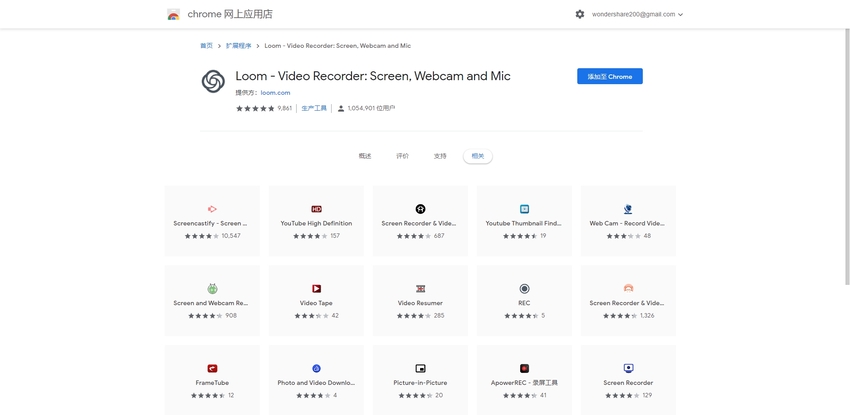Open 'Screen and Webcam Re...' title
The width and height of the screenshot is (850, 415).
(x=211, y=303)
